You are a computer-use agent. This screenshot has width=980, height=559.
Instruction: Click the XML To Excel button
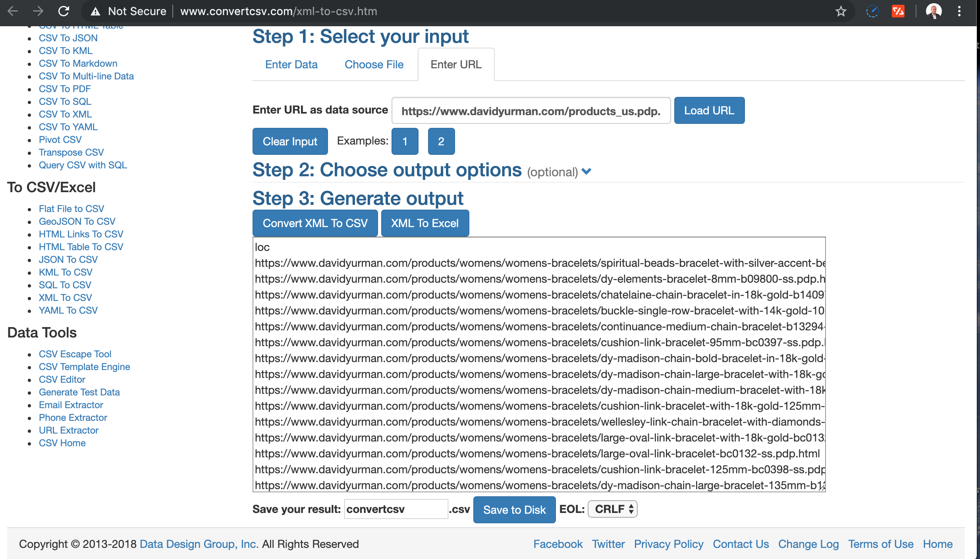[x=424, y=223]
